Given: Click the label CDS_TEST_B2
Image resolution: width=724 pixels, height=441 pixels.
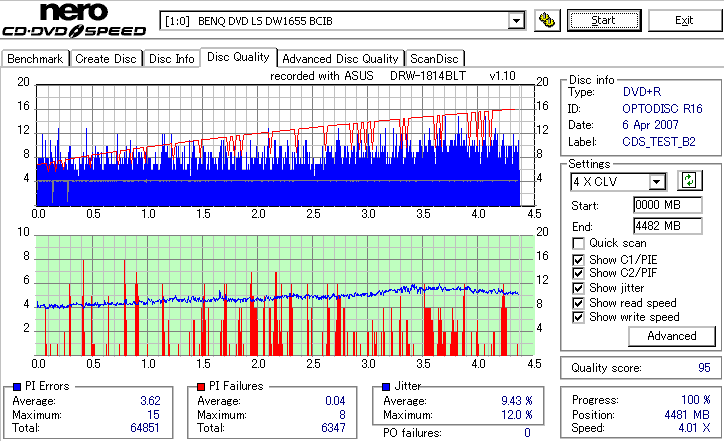Looking at the screenshot, I should [x=658, y=142].
